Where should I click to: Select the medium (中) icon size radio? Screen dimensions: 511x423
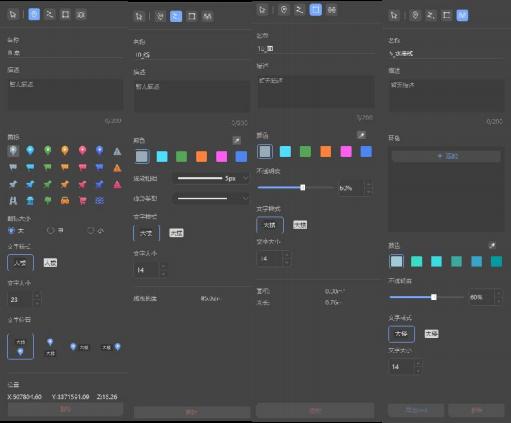(51, 230)
